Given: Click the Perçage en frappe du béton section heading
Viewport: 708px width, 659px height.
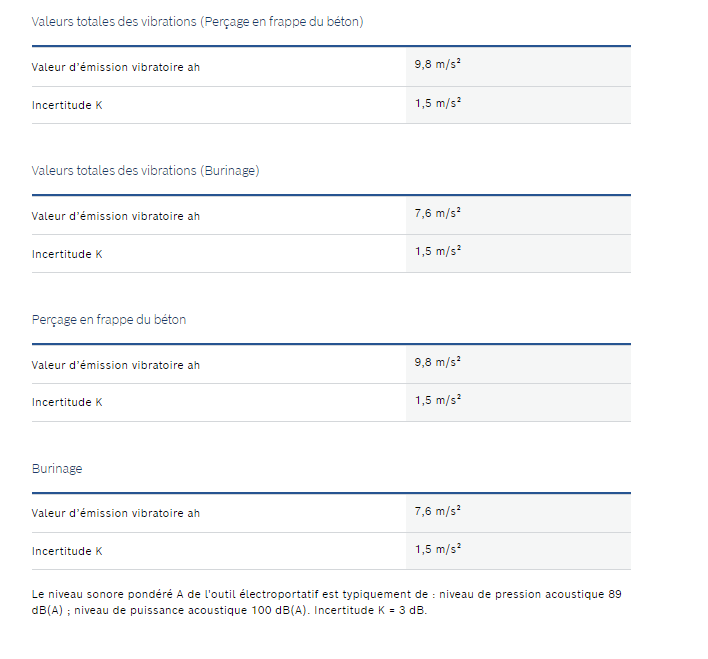Looking at the screenshot, I should point(109,320).
